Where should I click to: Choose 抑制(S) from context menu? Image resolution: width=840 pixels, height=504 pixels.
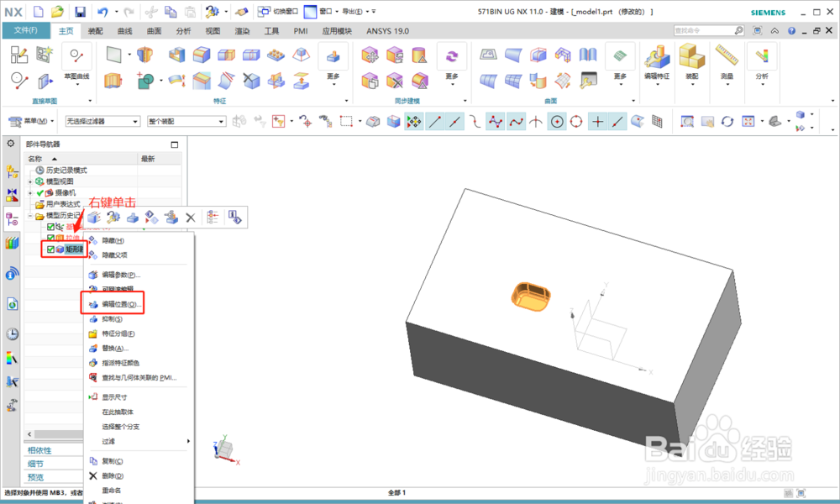112,319
